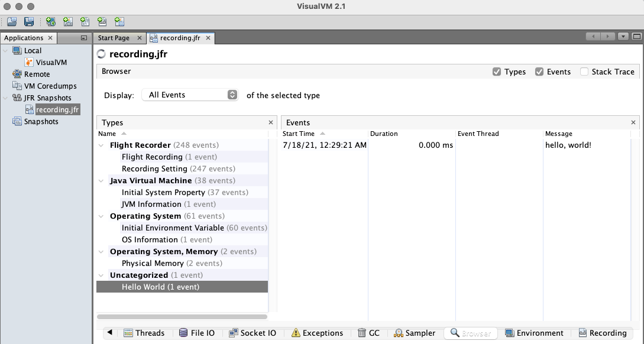The width and height of the screenshot is (644, 344).
Task: Close the Types panel
Action: tap(270, 122)
